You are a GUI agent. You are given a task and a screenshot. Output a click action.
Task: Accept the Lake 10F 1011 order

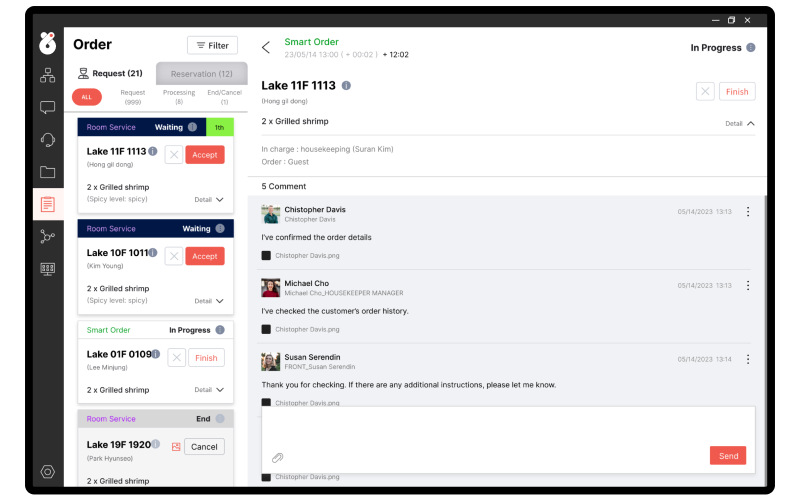click(205, 256)
